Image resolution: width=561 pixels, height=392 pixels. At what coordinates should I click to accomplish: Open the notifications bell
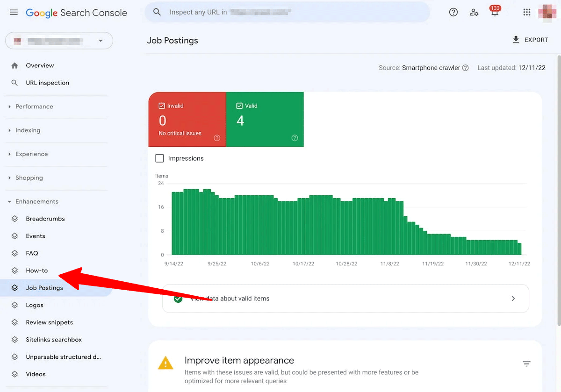[x=495, y=13]
